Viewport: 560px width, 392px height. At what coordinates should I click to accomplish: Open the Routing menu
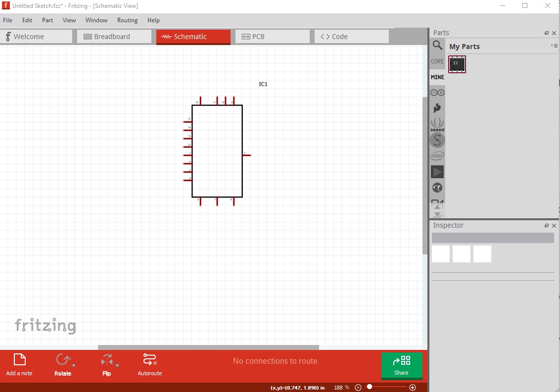pos(127,20)
